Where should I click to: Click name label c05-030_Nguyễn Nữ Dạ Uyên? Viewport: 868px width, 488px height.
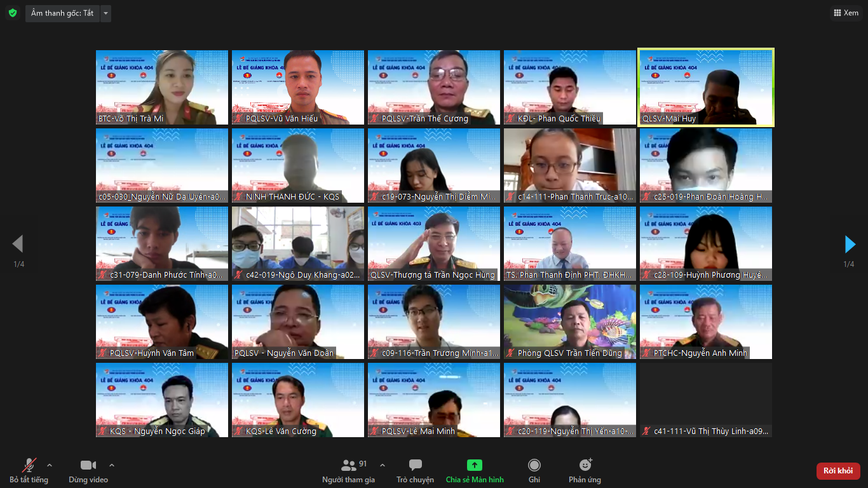(x=161, y=197)
